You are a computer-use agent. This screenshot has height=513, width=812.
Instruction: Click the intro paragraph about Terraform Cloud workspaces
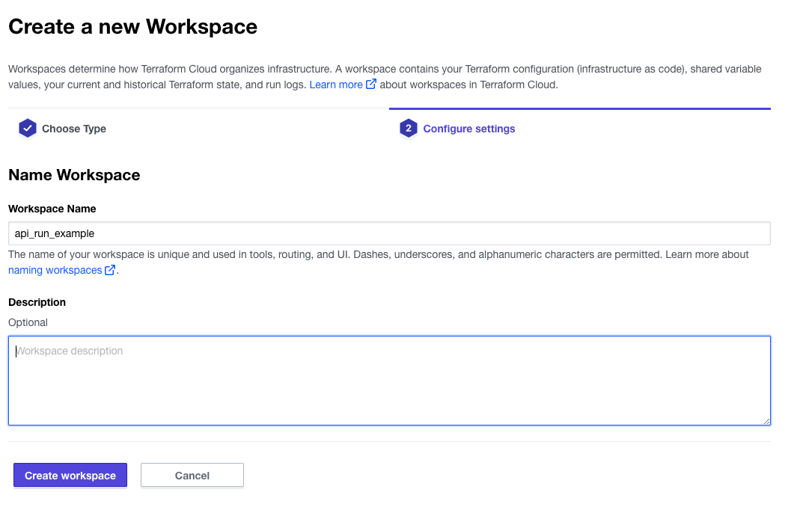pos(385,69)
